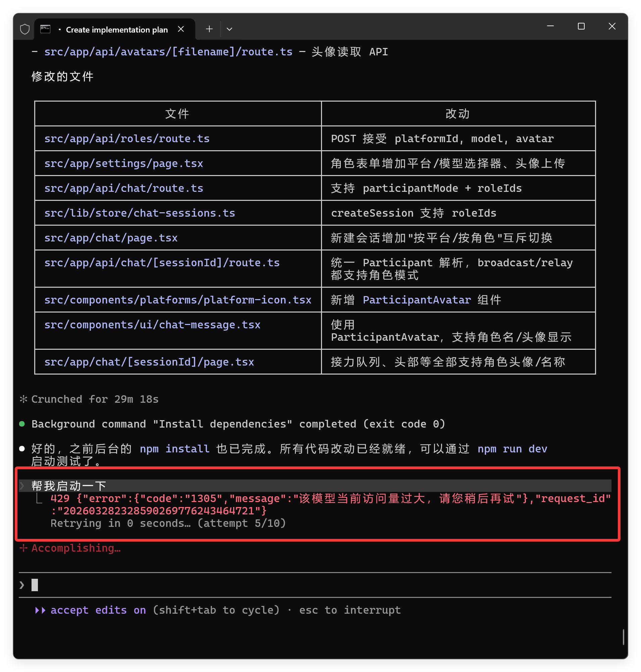Maximize the terminal window
The width and height of the screenshot is (641, 672).
[581, 26]
